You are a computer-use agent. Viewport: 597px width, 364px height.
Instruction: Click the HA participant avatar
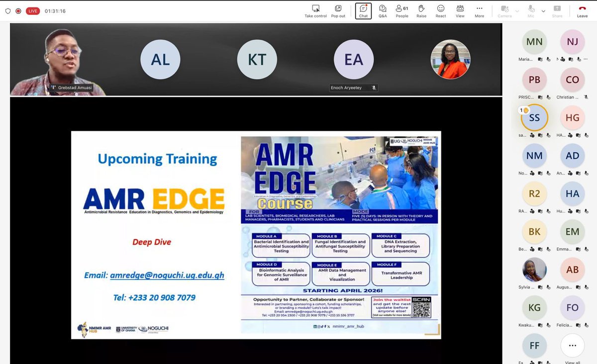tap(573, 193)
